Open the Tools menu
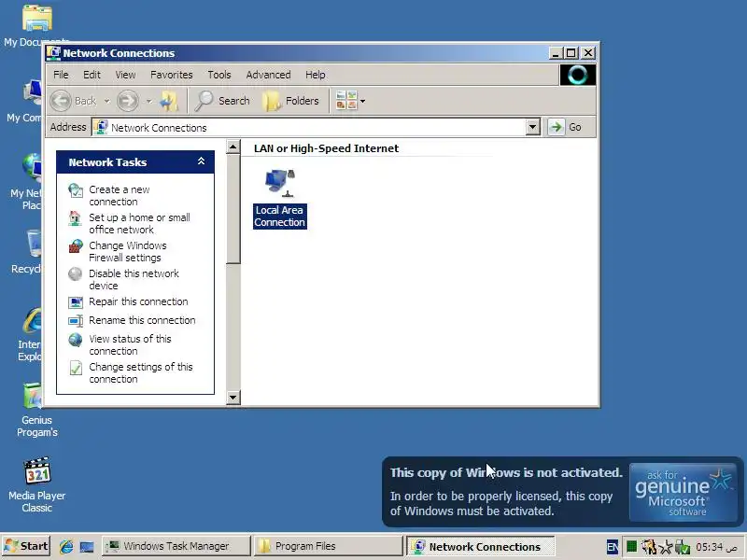The height and width of the screenshot is (560, 747). click(219, 75)
